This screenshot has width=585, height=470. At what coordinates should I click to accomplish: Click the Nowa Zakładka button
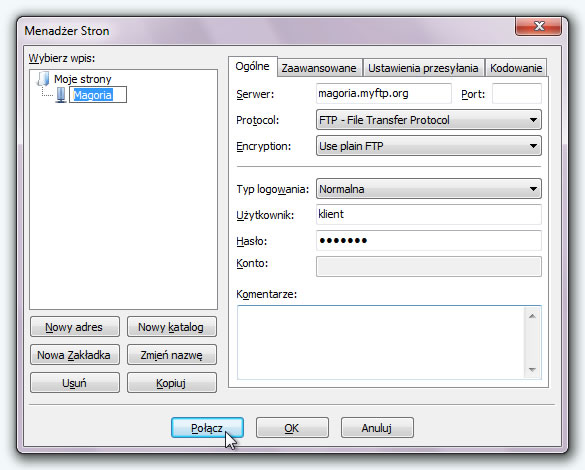pyautogui.click(x=75, y=355)
